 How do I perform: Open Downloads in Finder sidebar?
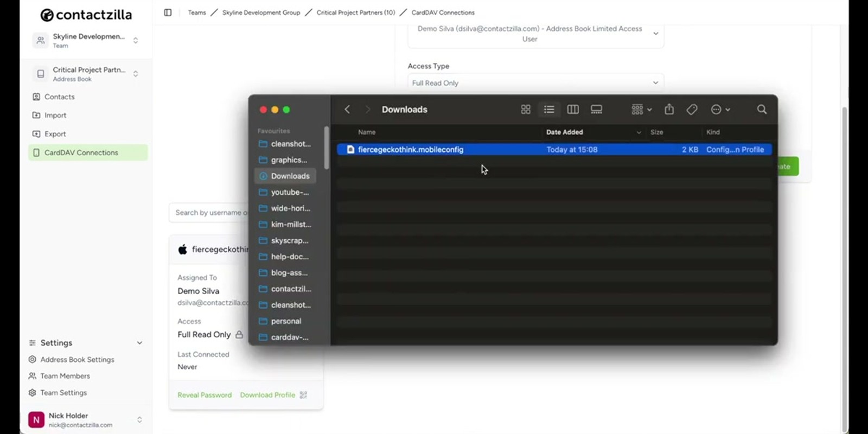click(x=285, y=176)
